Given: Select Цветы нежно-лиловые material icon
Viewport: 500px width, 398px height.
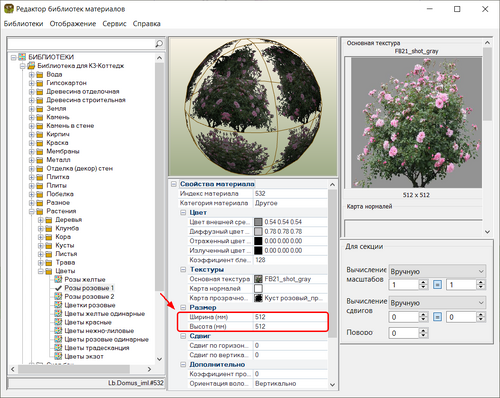Looking at the screenshot, I should [x=58, y=331].
